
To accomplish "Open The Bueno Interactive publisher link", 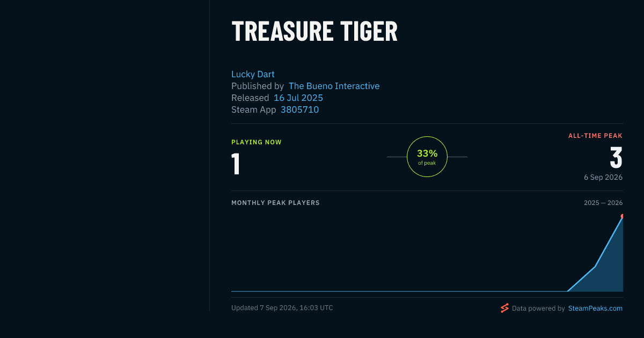I will click(334, 86).
